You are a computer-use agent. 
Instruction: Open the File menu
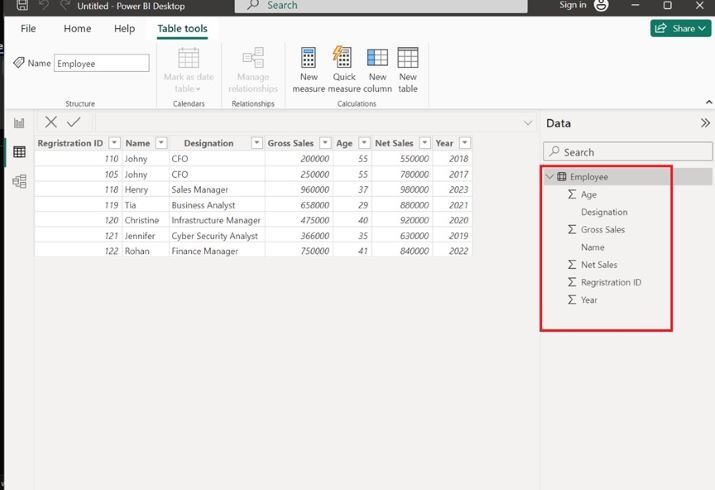click(28, 28)
